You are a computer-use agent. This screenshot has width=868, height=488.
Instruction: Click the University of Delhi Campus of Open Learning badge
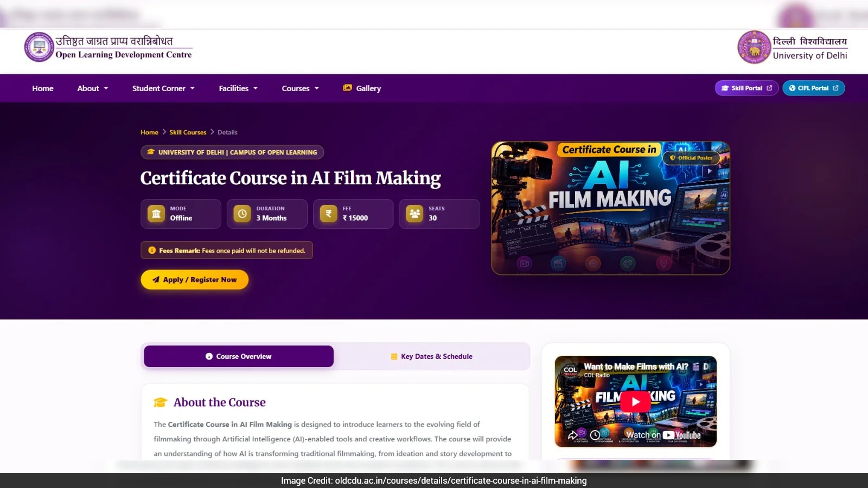[x=232, y=152]
